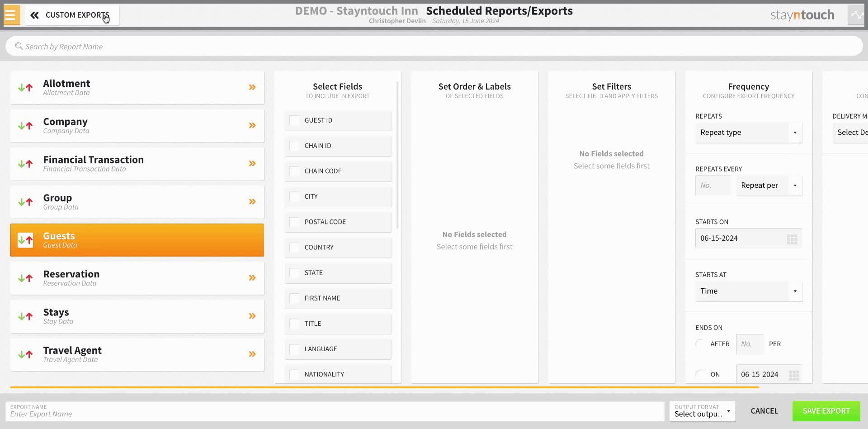The width and height of the screenshot is (868, 429).
Task: Select the Travel Agent category
Action: (x=137, y=354)
